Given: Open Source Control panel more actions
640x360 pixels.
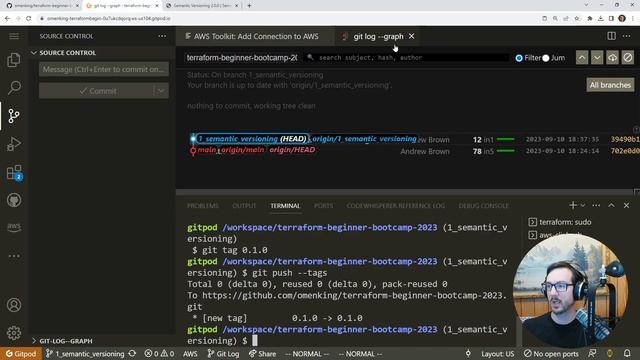Looking at the screenshot, I should pos(162,36).
